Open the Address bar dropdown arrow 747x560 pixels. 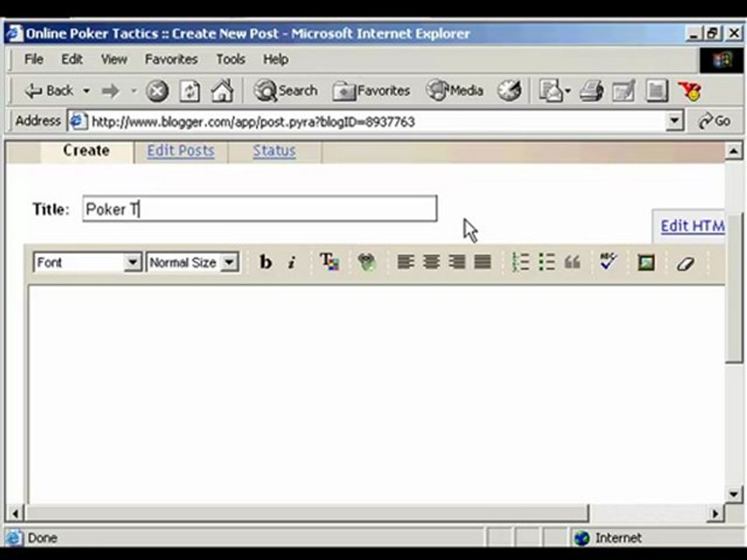tap(674, 121)
